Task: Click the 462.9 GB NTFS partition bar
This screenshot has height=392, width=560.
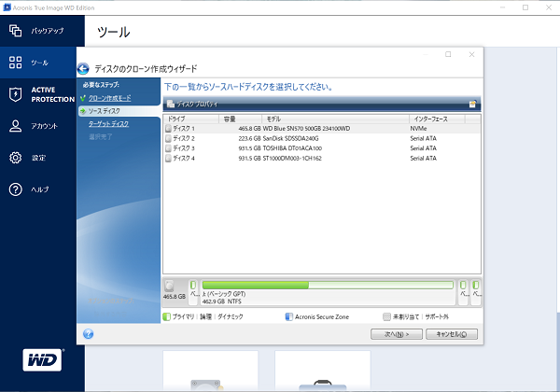Action: (x=327, y=290)
